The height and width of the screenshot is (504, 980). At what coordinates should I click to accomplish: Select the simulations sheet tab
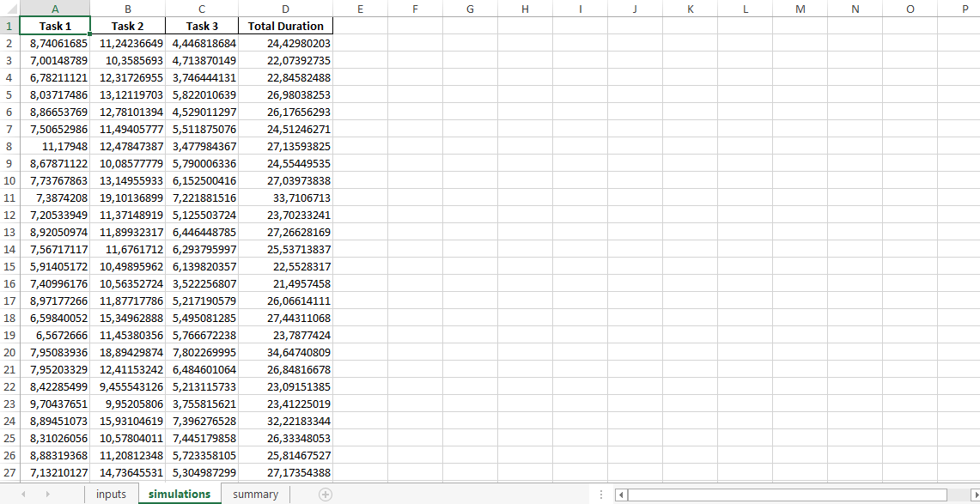179,494
